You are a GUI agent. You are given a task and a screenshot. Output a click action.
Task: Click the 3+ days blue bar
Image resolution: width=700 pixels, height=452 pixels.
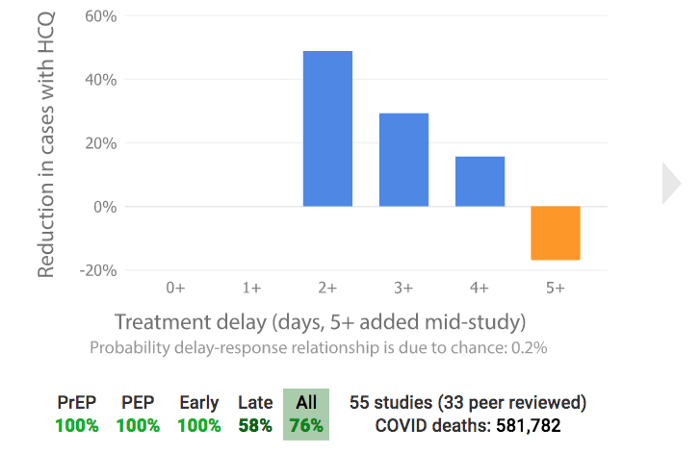(x=403, y=160)
